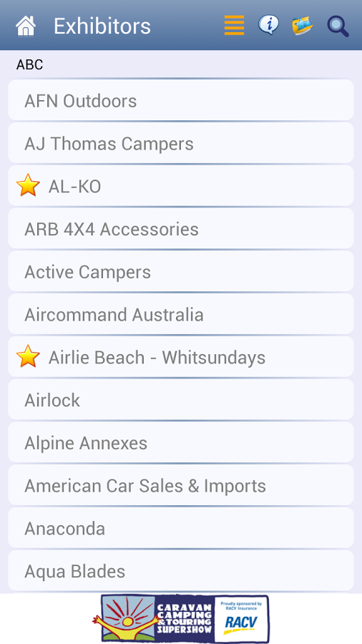Choose the Airlock exhibitor row
The height and width of the screenshot is (644, 362).
pyautogui.click(x=181, y=399)
